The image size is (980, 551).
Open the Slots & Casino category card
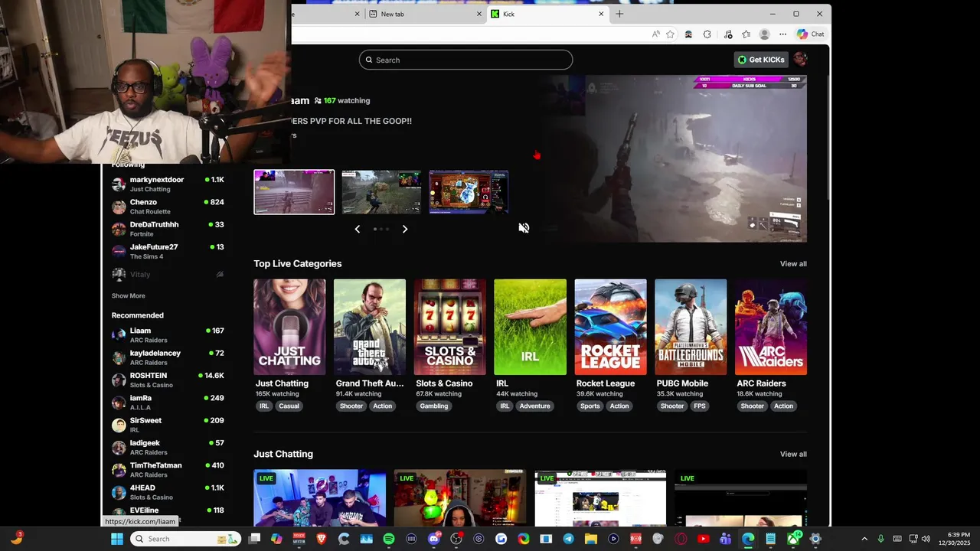[x=449, y=327]
